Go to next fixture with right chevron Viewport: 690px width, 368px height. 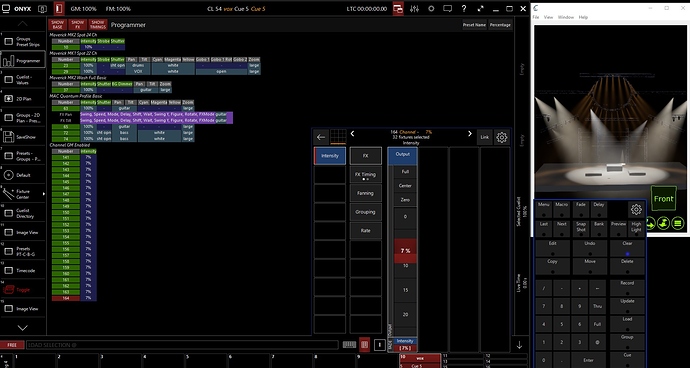tap(470, 134)
